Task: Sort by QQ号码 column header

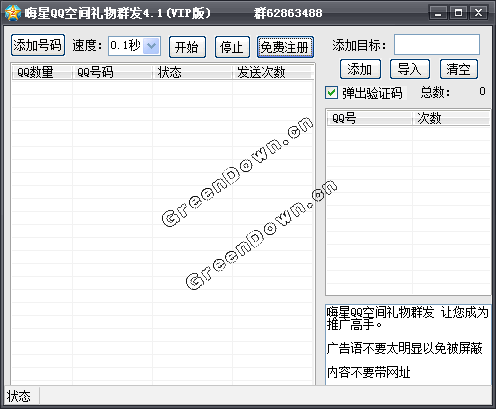Action: pyautogui.click(x=112, y=72)
